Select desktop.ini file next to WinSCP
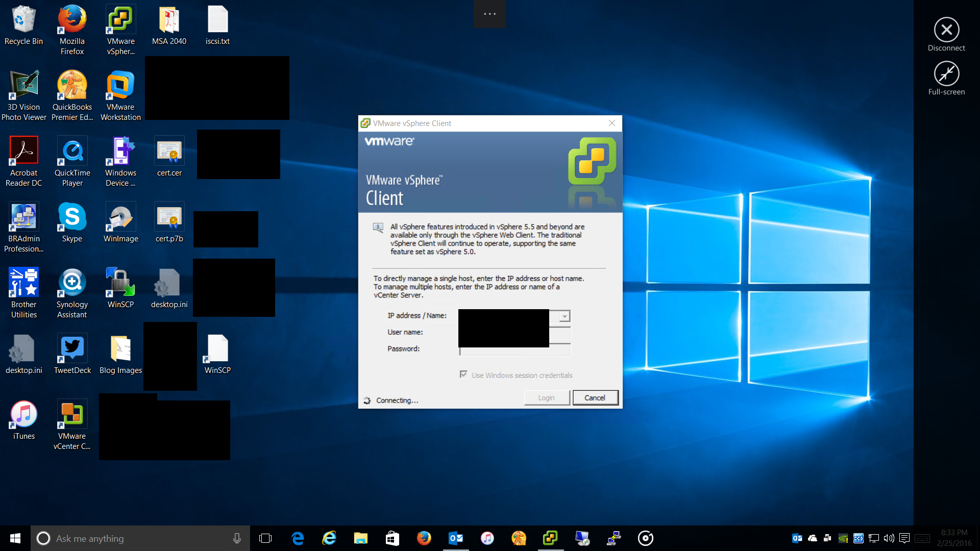The width and height of the screenshot is (980, 551). [169, 289]
